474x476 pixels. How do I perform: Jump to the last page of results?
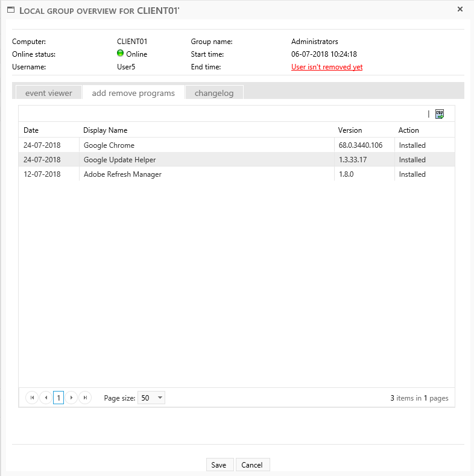pyautogui.click(x=85, y=398)
